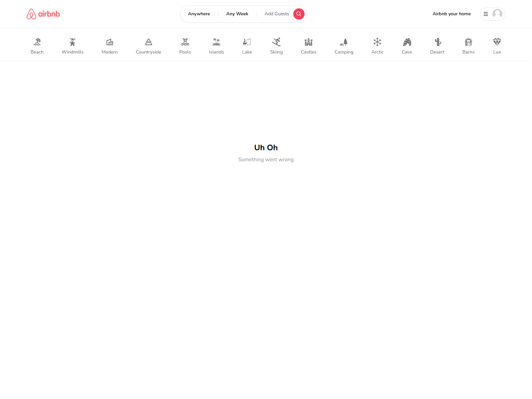Image resolution: width=532 pixels, height=399 pixels.
Task: Open the Add Guests selector
Action: [277, 14]
